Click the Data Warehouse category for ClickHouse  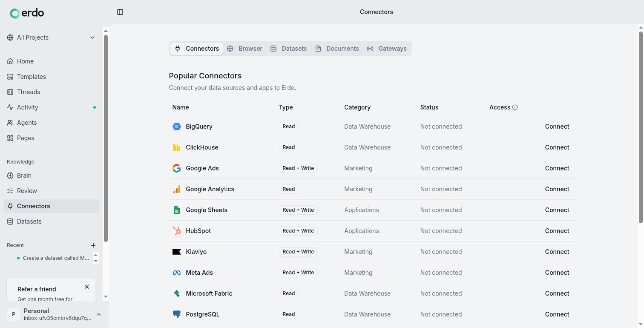(367, 147)
